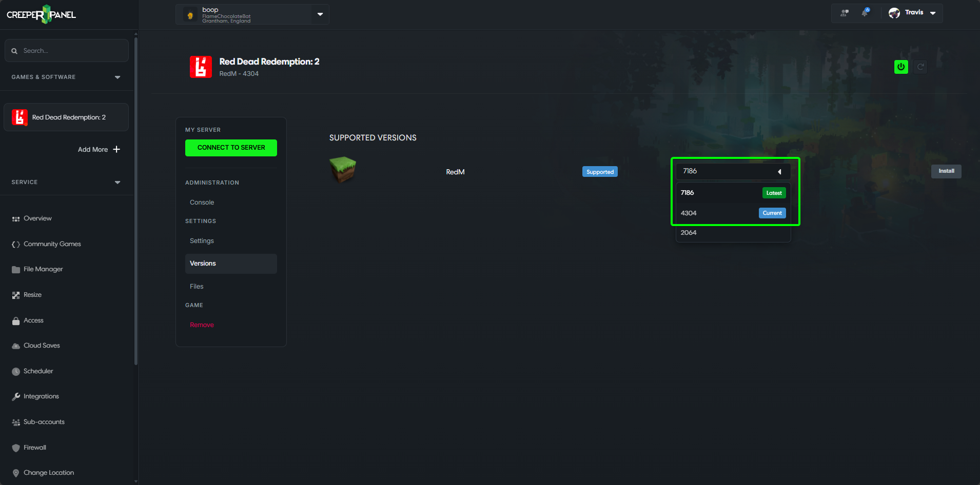
Task: Select version 2064 option
Action: click(x=733, y=233)
